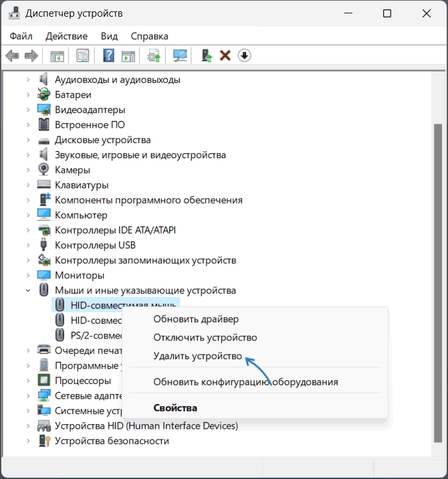Choose Обновить драйвер in context menu

(255, 319)
